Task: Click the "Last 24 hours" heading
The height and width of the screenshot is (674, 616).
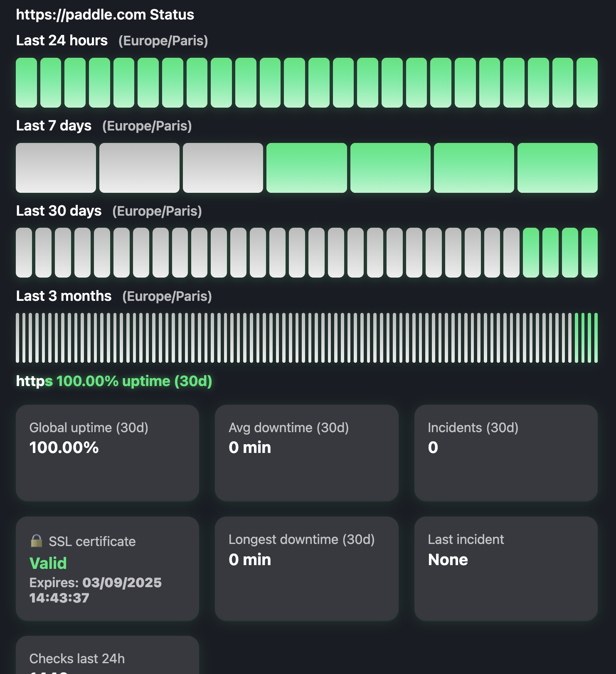Action: [x=62, y=40]
